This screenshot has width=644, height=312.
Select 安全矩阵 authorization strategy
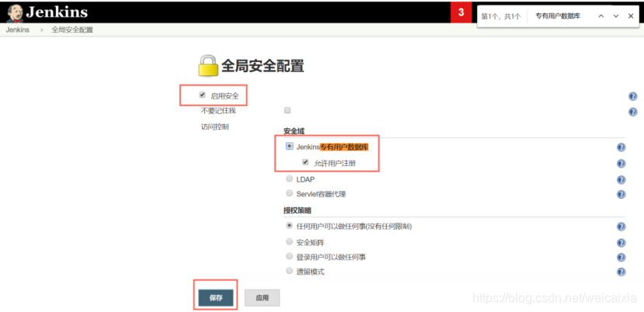tap(290, 241)
